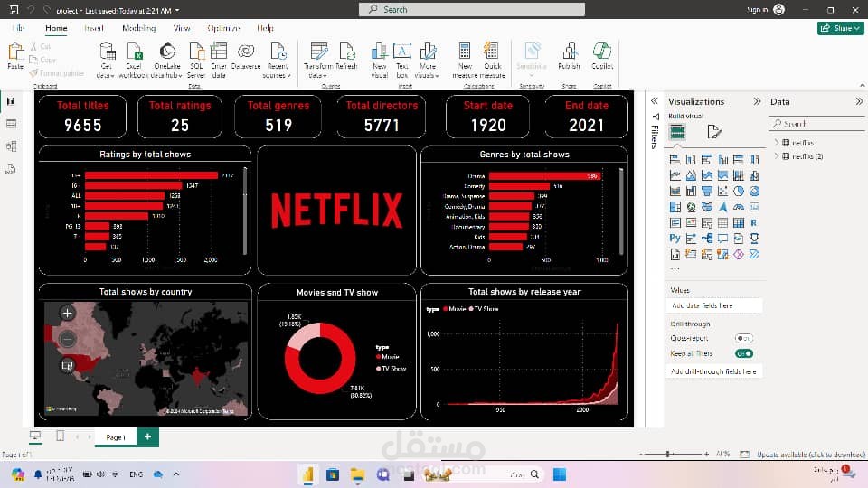868x488 pixels.
Task: Select the Python visual icon
Action: [x=675, y=239]
